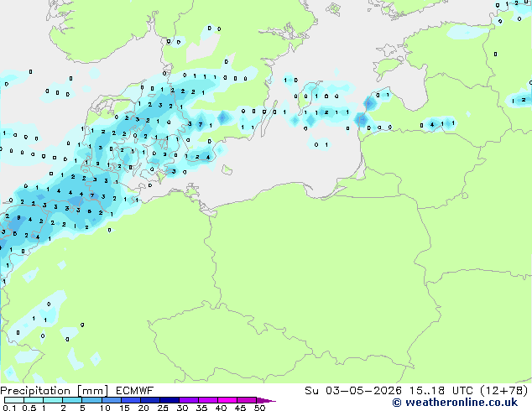Click the '0.1' legend scale label

pyautogui.click(x=9, y=408)
